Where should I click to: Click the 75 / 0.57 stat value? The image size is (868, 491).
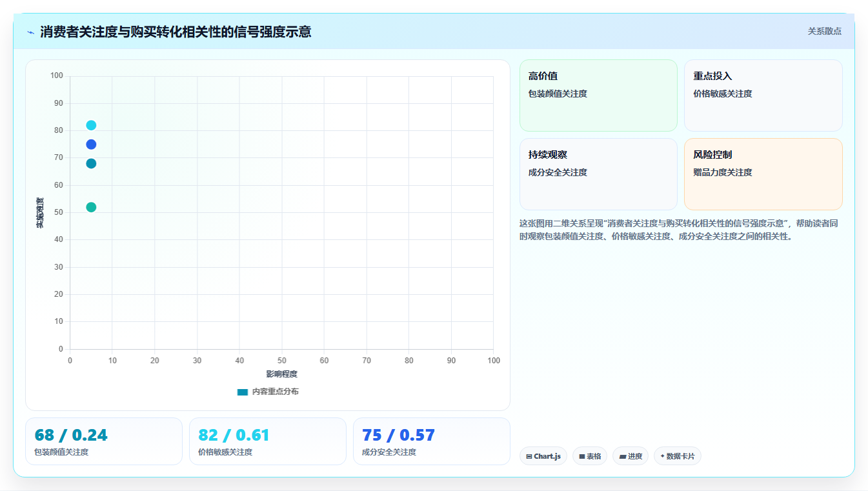point(398,435)
